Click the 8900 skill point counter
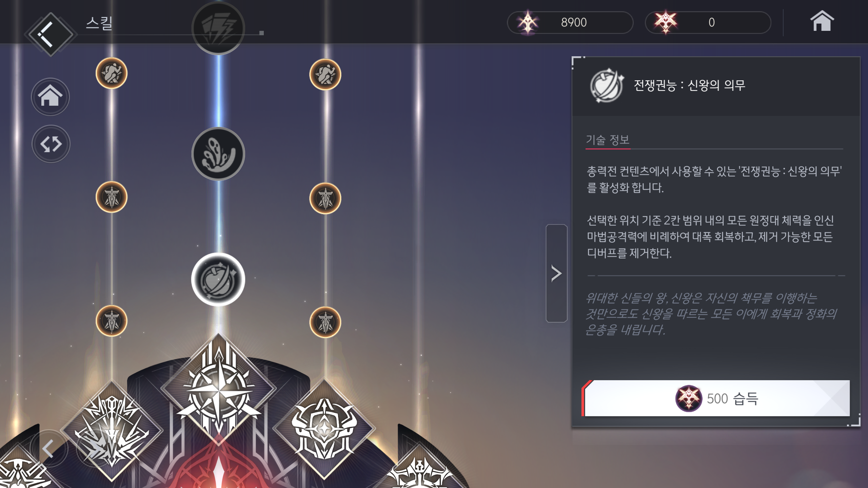Image resolution: width=868 pixels, height=488 pixels. point(570,22)
